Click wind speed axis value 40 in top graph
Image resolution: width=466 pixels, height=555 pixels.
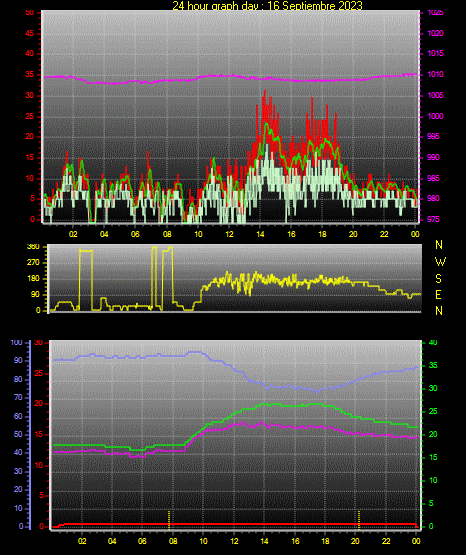click(29, 53)
